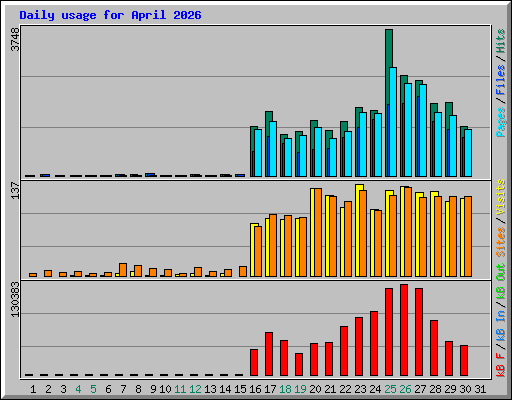Click day label 27 on the axis
512x400 pixels.
[420, 389]
